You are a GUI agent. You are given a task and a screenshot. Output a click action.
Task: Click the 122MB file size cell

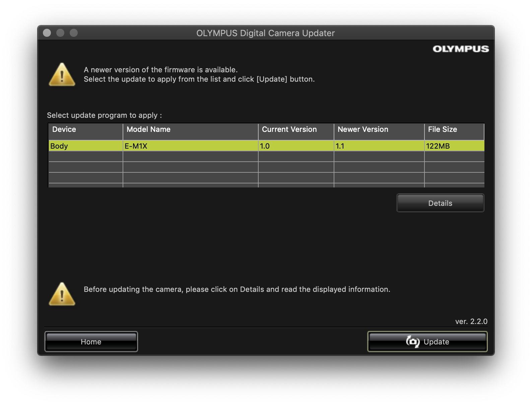click(x=455, y=146)
